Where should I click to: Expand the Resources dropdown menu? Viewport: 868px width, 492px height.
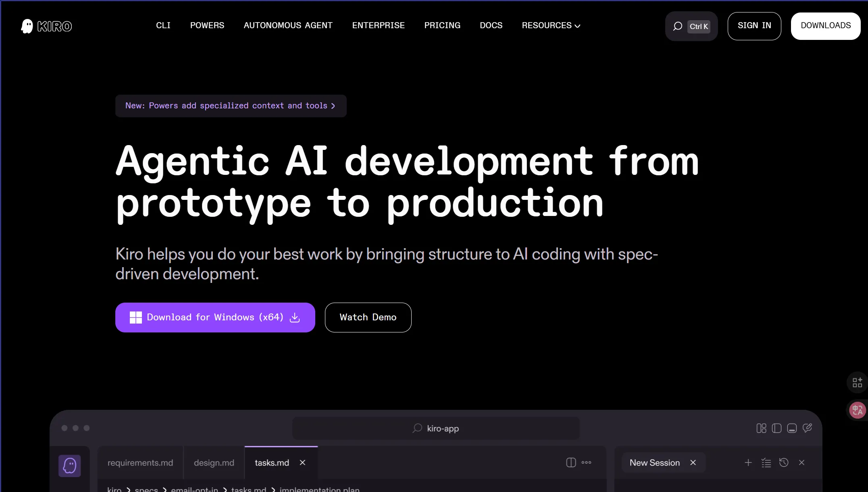(551, 25)
